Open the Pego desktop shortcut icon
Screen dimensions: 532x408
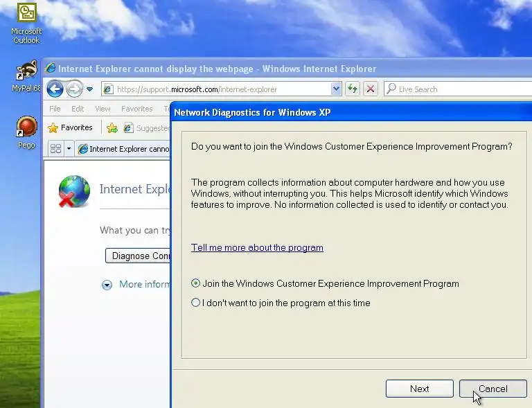(x=26, y=132)
